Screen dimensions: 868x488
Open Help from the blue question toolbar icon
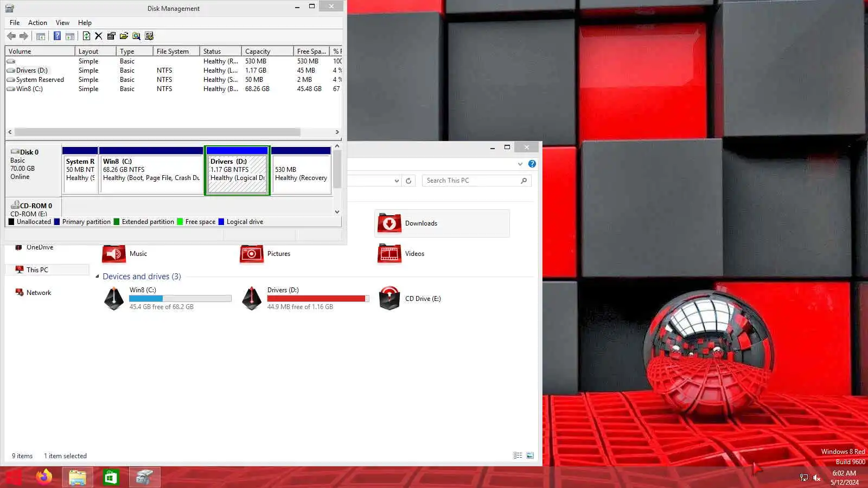[57, 36]
